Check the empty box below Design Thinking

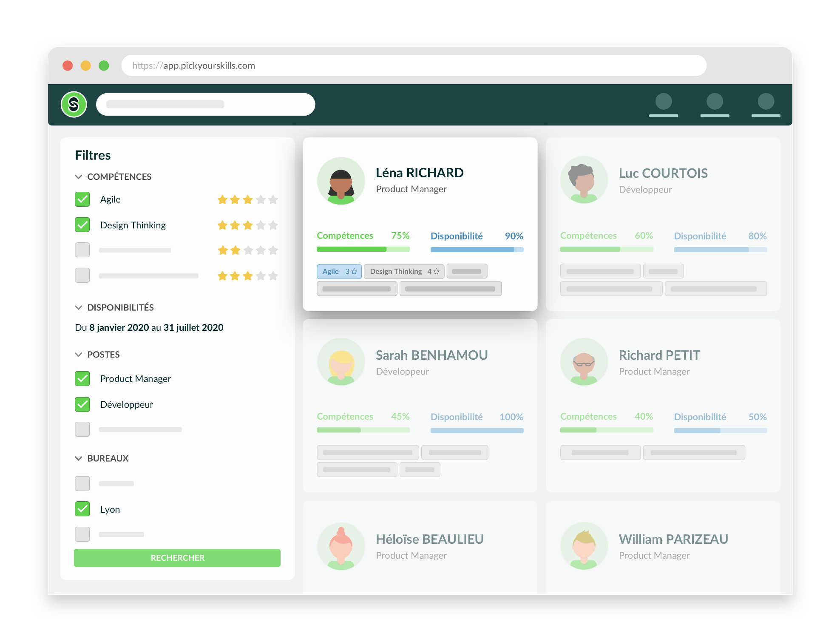(82, 250)
